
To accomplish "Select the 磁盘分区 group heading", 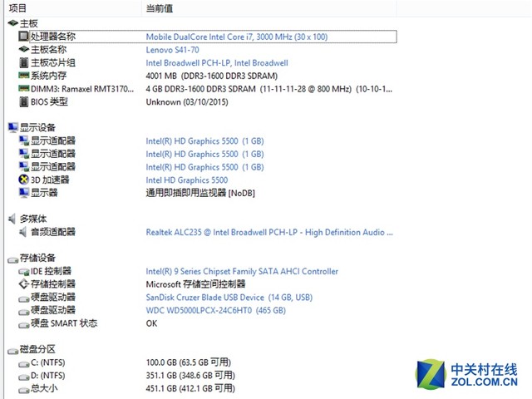I will click(x=37, y=349).
